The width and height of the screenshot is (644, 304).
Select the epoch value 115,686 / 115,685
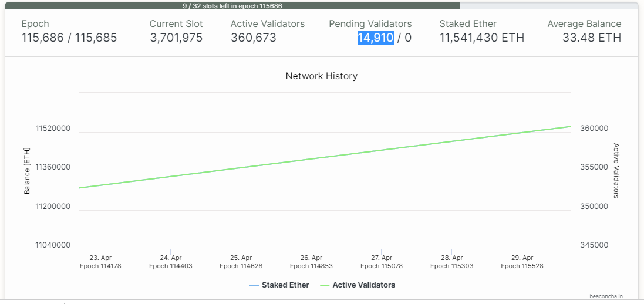point(69,38)
